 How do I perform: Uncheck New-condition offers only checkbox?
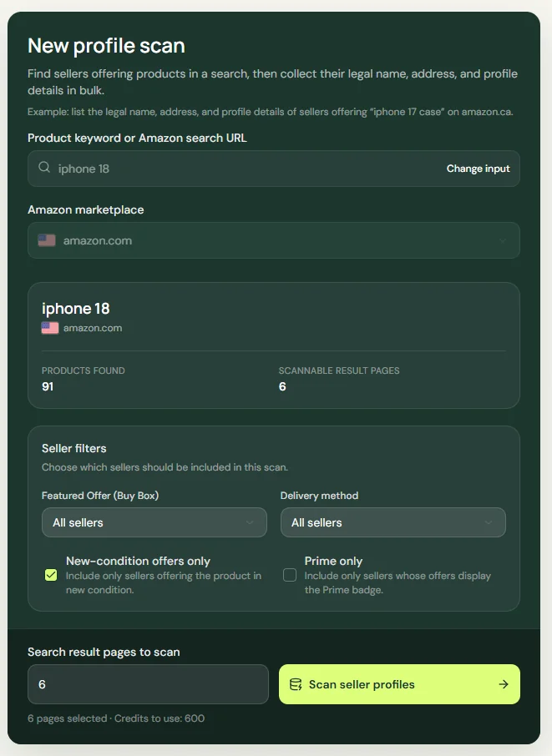click(51, 575)
